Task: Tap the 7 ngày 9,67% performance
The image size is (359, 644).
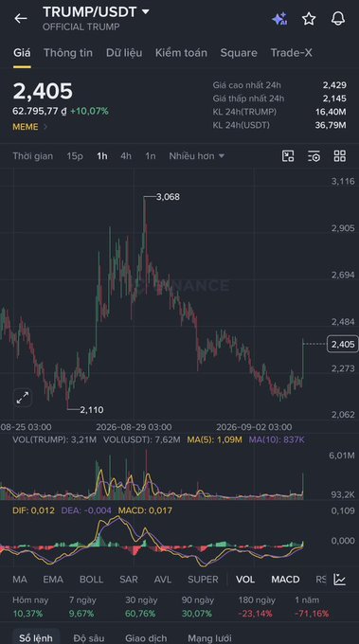Action: pyautogui.click(x=82, y=607)
